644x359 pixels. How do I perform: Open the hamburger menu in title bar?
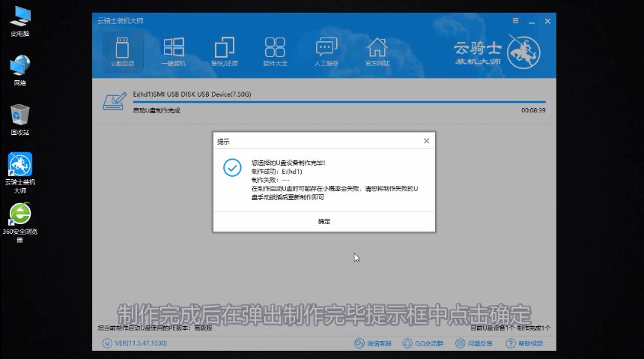click(515, 21)
